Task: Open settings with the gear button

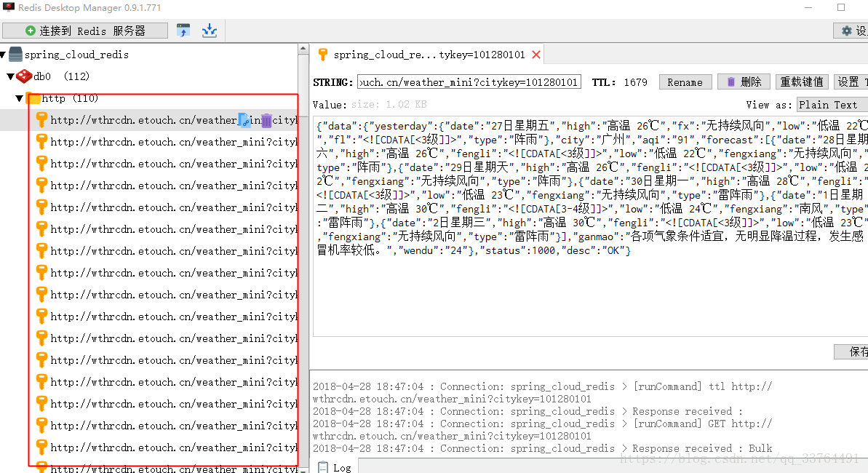Action: click(851, 31)
